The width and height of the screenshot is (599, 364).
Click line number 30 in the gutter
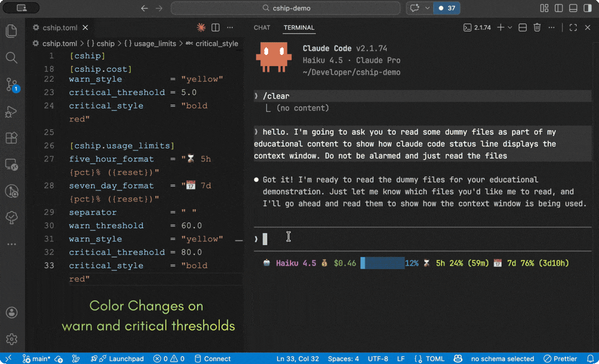point(49,225)
